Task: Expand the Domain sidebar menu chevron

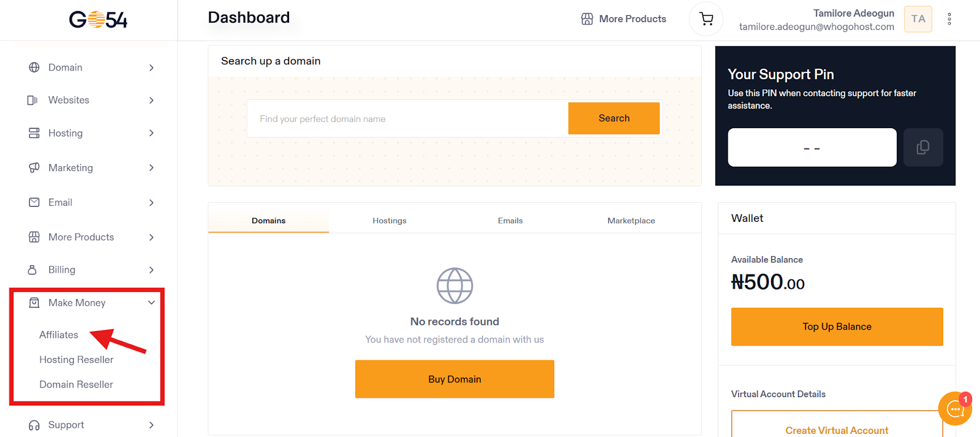Action: point(151,67)
